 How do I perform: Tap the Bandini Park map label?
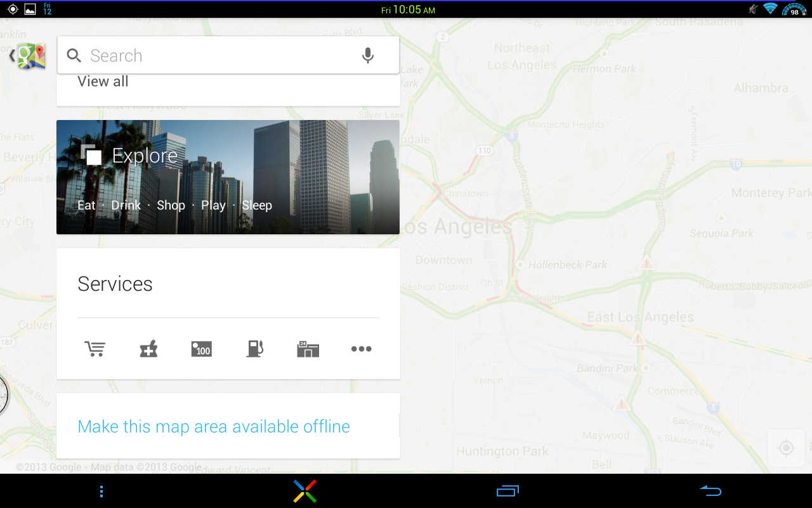[608, 368]
